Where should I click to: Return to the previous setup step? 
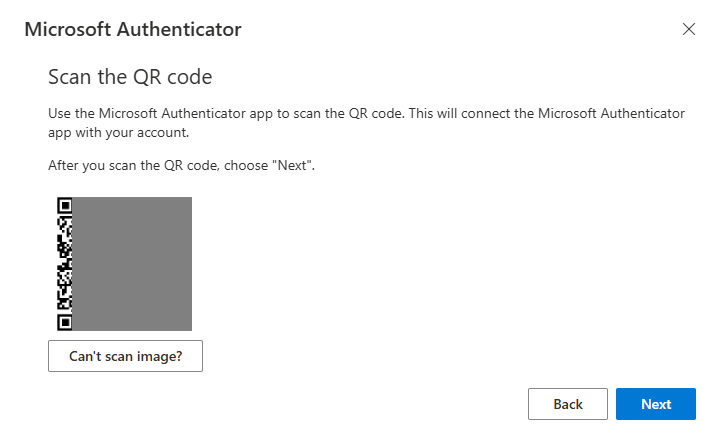(x=567, y=404)
